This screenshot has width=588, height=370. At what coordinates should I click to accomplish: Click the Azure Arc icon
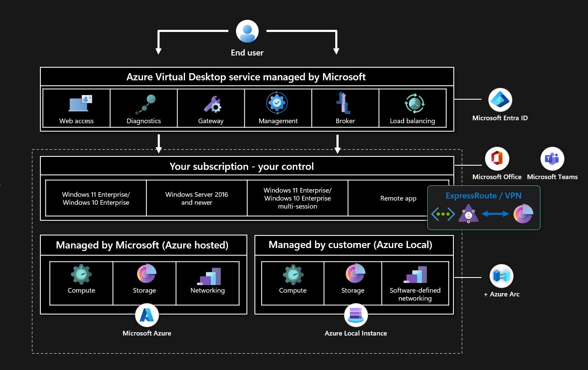501,276
